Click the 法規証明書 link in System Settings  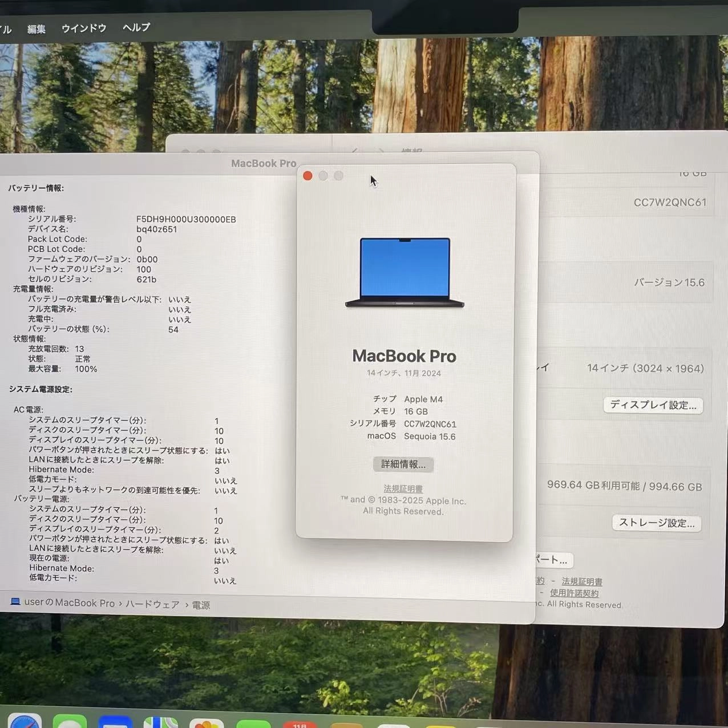581,581
